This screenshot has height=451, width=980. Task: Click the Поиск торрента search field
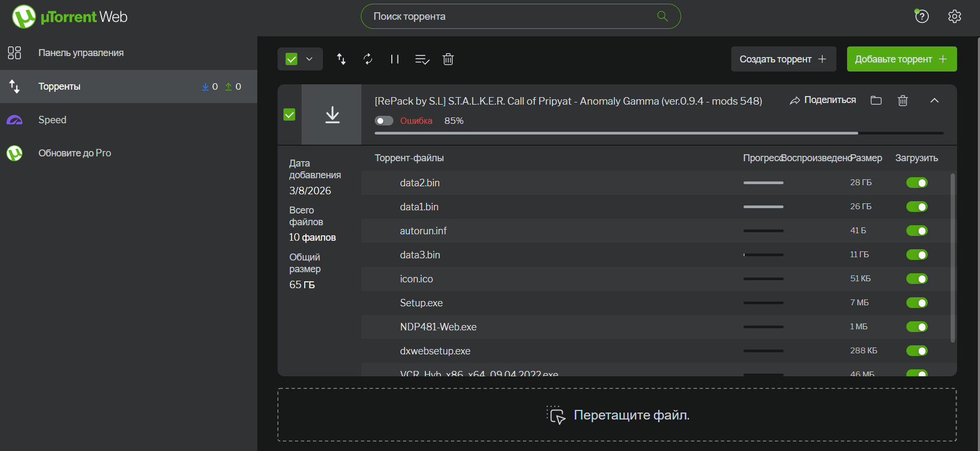point(512,17)
